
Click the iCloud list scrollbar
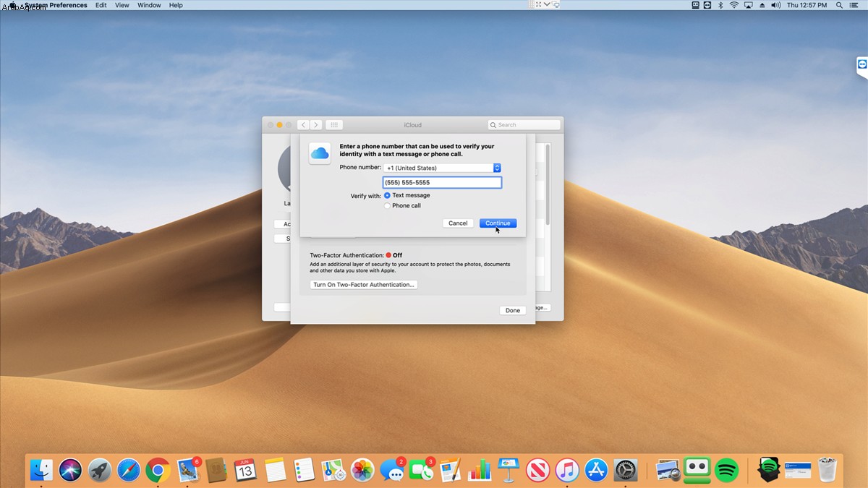pyautogui.click(x=548, y=184)
